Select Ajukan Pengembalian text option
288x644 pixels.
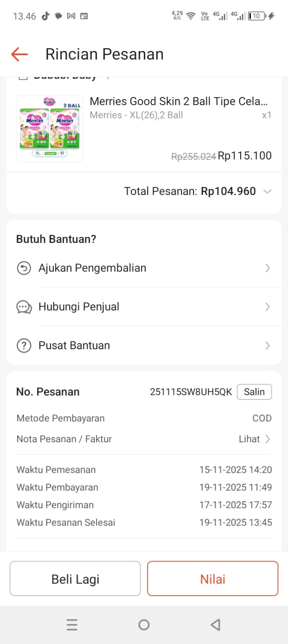pyautogui.click(x=92, y=268)
